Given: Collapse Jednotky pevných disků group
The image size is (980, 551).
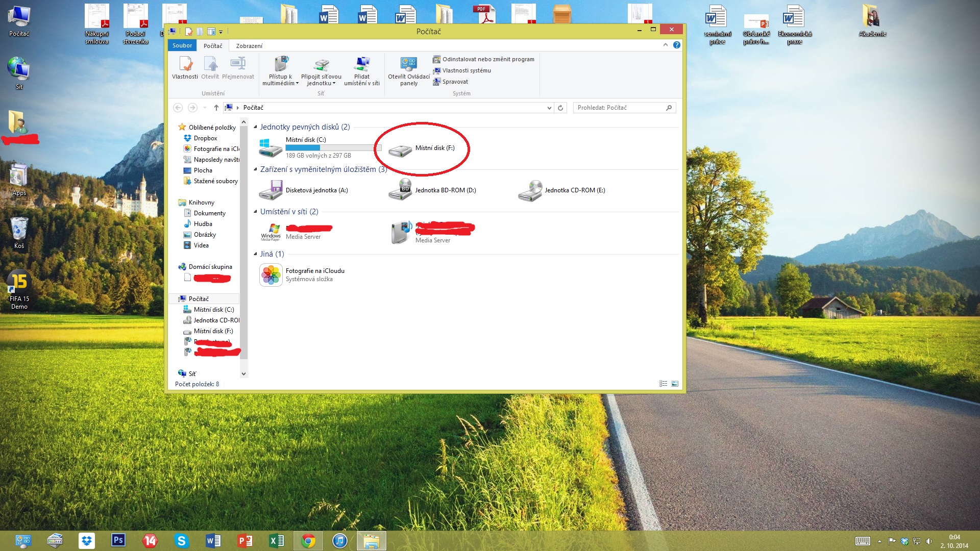Looking at the screenshot, I should [255, 127].
